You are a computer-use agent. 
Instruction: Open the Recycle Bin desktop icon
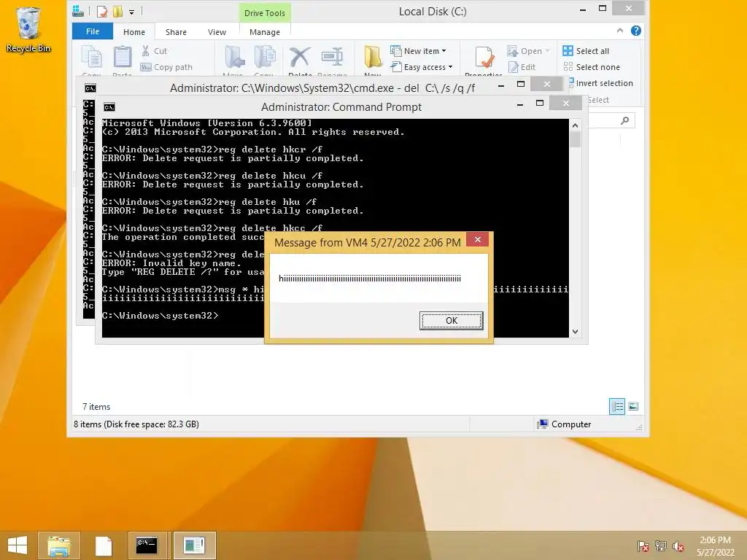click(28, 29)
